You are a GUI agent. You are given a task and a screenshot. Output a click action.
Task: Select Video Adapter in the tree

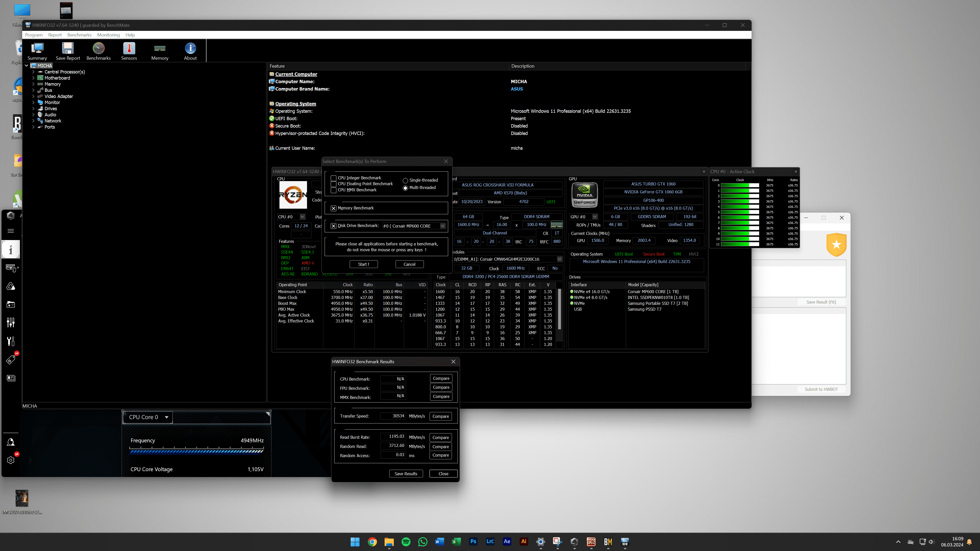59,97
